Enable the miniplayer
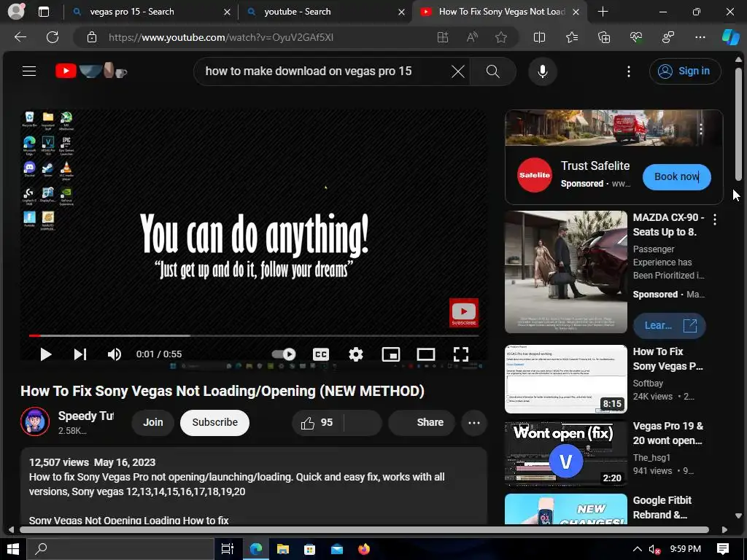747x560 pixels. coord(391,354)
